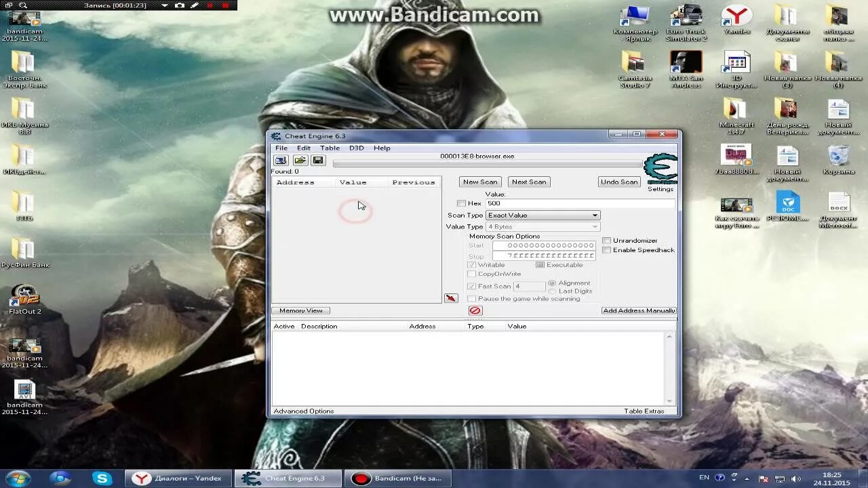
Task: Select the Alignment radio button
Action: [552, 283]
